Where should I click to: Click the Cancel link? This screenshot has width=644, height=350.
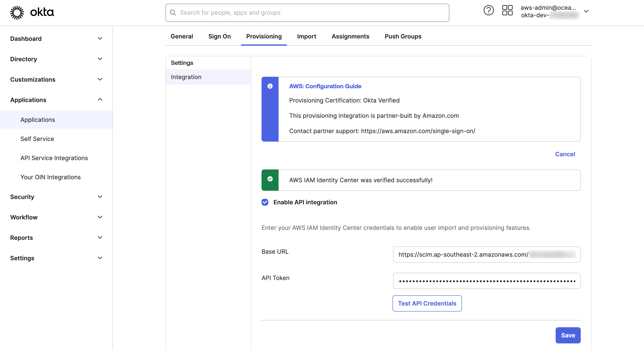coord(565,154)
